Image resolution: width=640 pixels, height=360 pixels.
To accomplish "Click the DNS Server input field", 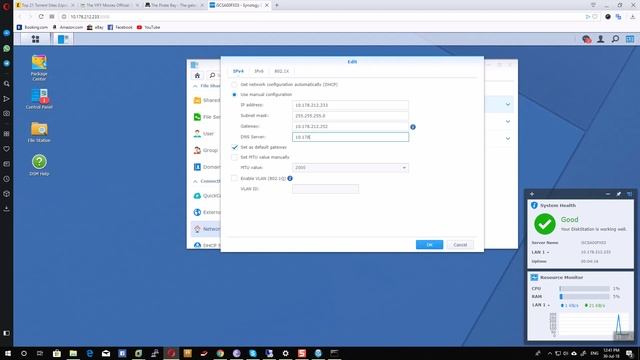I will point(350,137).
